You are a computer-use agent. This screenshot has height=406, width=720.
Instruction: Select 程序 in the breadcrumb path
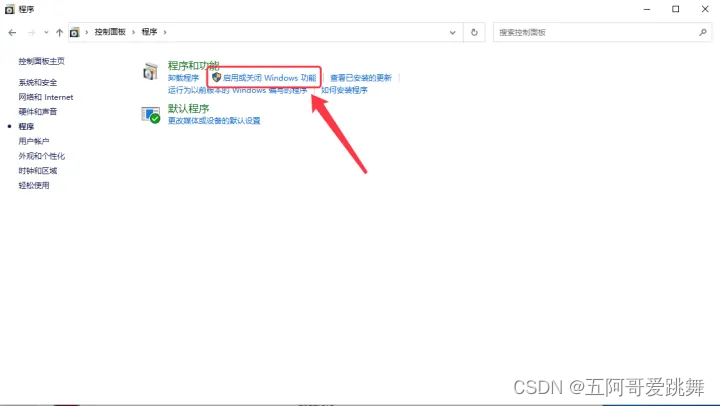(x=149, y=32)
